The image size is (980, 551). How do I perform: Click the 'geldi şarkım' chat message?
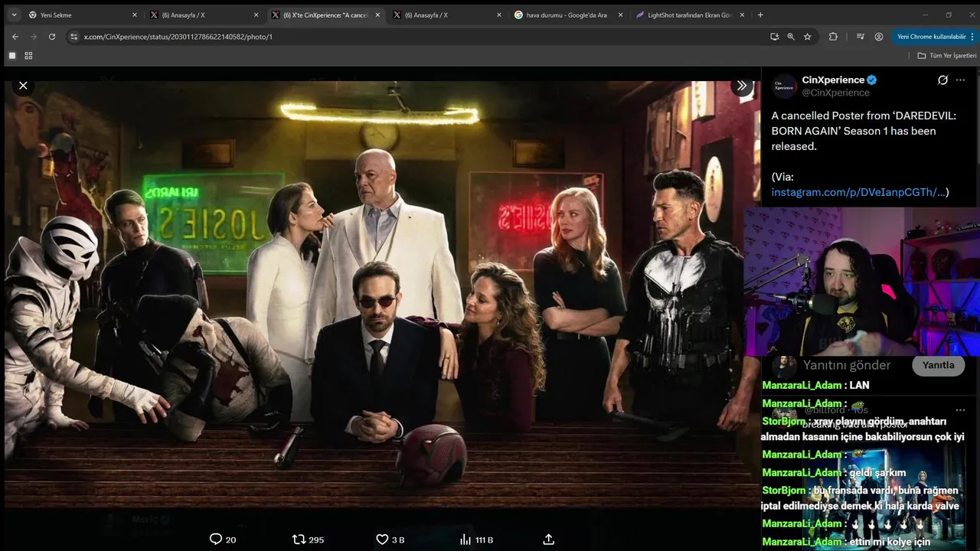tap(835, 472)
